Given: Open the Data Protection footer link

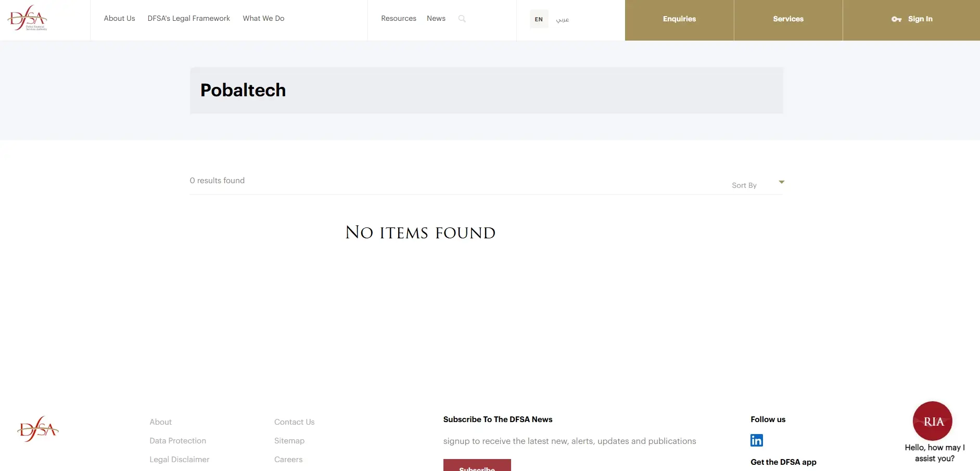Looking at the screenshot, I should (x=177, y=441).
